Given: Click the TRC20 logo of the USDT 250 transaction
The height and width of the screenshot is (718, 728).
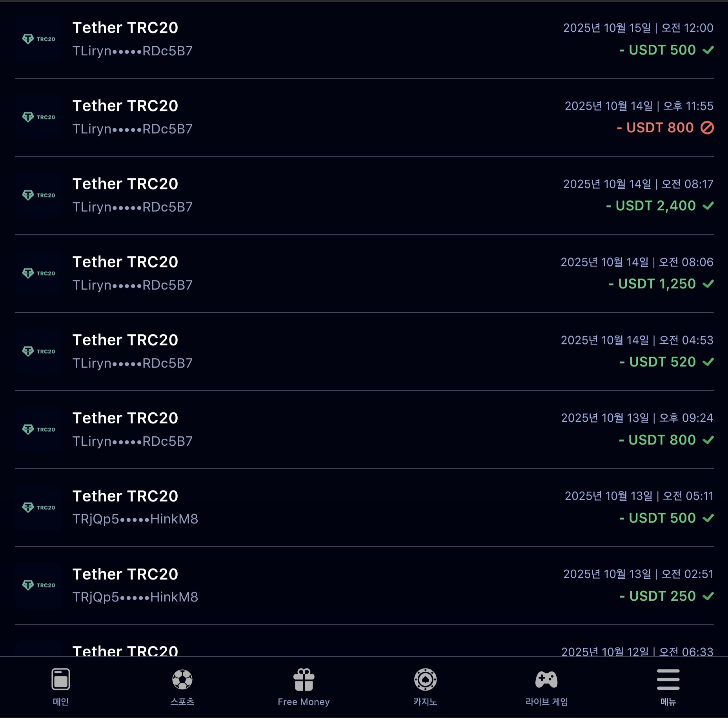Looking at the screenshot, I should click(38, 585).
